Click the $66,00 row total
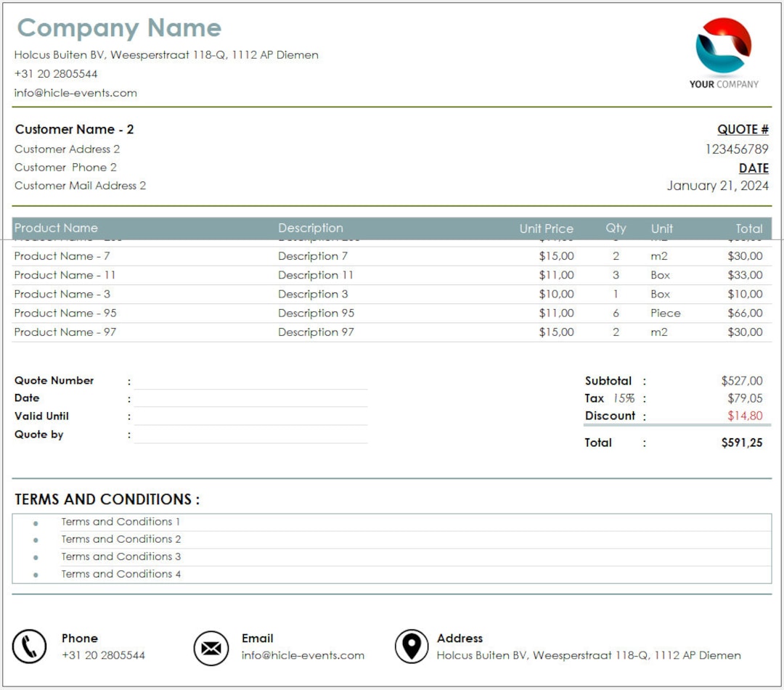This screenshot has width=784, height=690. tap(745, 313)
